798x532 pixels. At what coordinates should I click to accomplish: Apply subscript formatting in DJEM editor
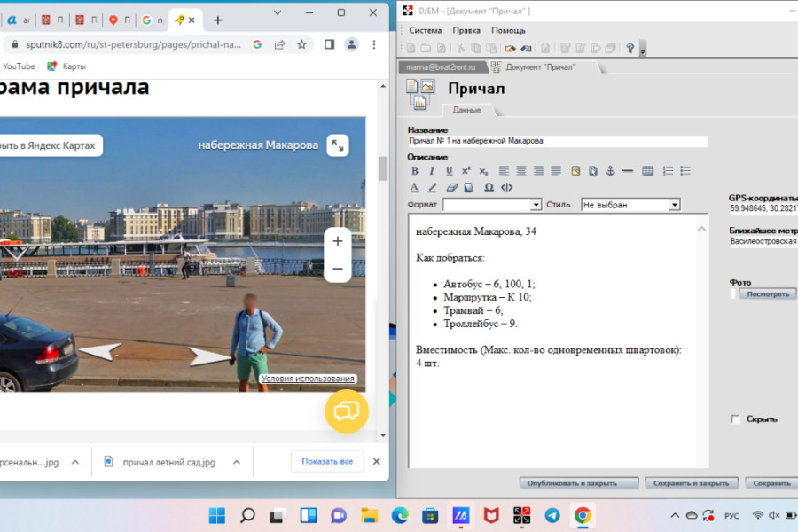point(483,171)
